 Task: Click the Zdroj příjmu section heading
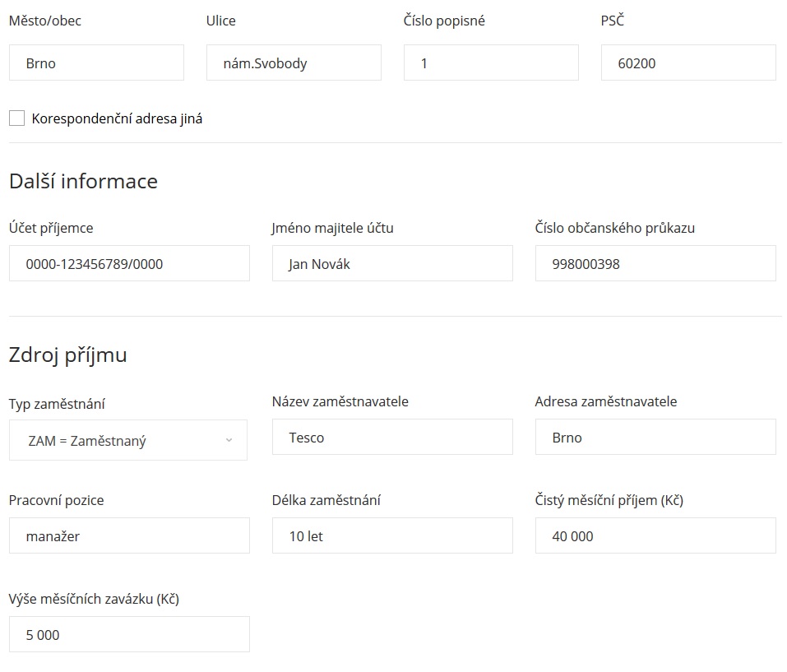click(67, 355)
